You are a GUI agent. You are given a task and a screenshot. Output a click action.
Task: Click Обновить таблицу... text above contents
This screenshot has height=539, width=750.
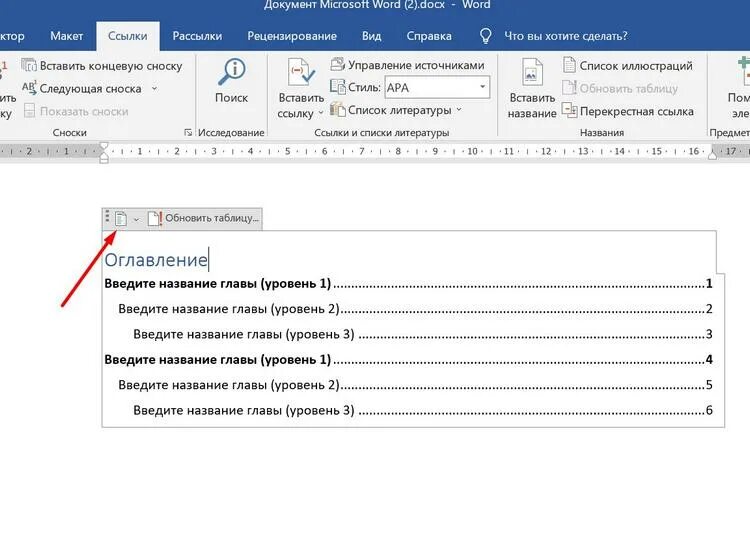click(x=212, y=218)
